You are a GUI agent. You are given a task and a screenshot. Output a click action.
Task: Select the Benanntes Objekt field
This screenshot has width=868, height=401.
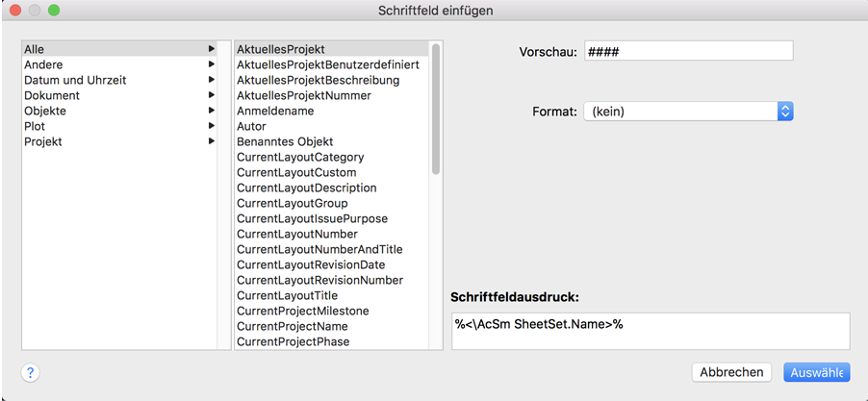(285, 141)
